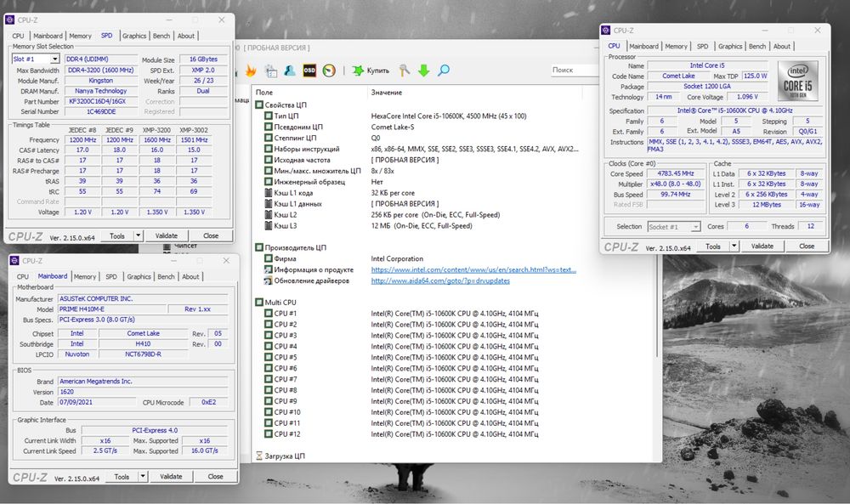Open the Bench tab in the Mainboard window
Viewport: 850px width, 504px height.
coord(166,276)
